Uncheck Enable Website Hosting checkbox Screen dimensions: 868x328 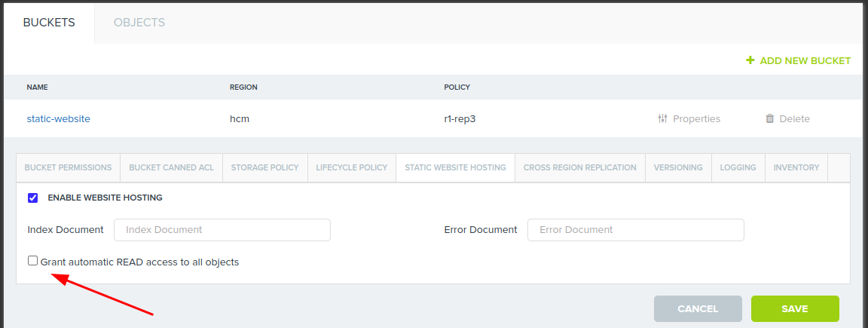tap(33, 198)
